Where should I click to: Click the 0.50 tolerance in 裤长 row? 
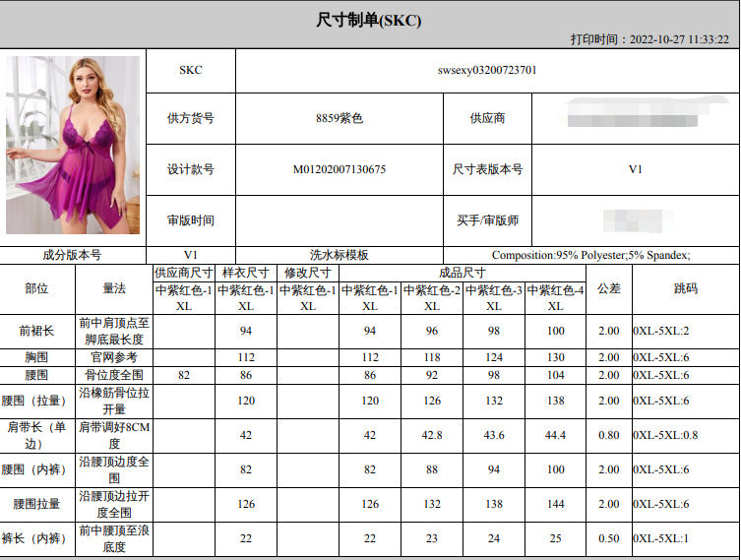(608, 538)
